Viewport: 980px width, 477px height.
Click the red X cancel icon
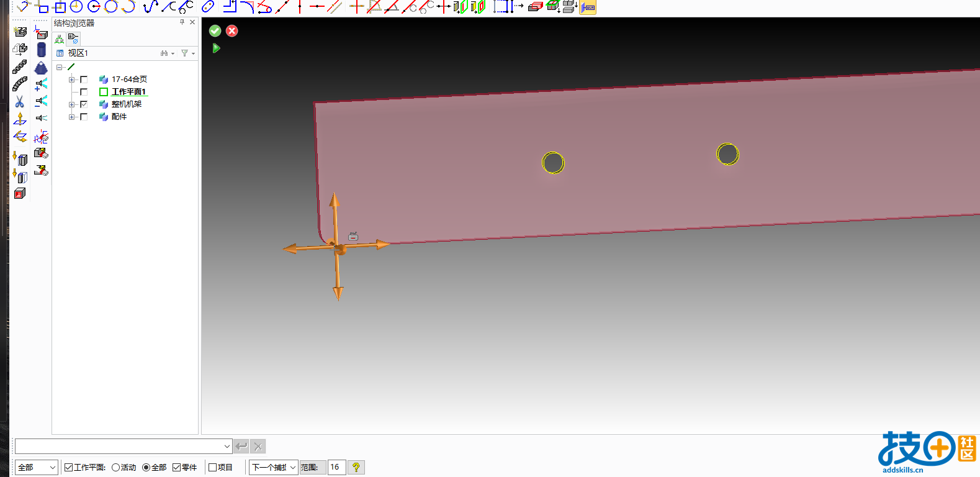tap(232, 30)
